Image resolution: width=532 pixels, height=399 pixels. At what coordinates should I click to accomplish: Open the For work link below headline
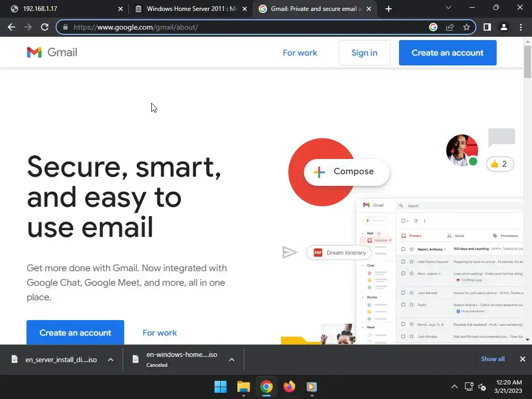159,333
